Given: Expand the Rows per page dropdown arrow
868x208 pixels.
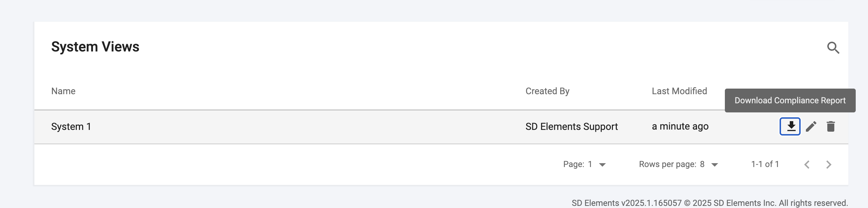Looking at the screenshot, I should point(715,165).
